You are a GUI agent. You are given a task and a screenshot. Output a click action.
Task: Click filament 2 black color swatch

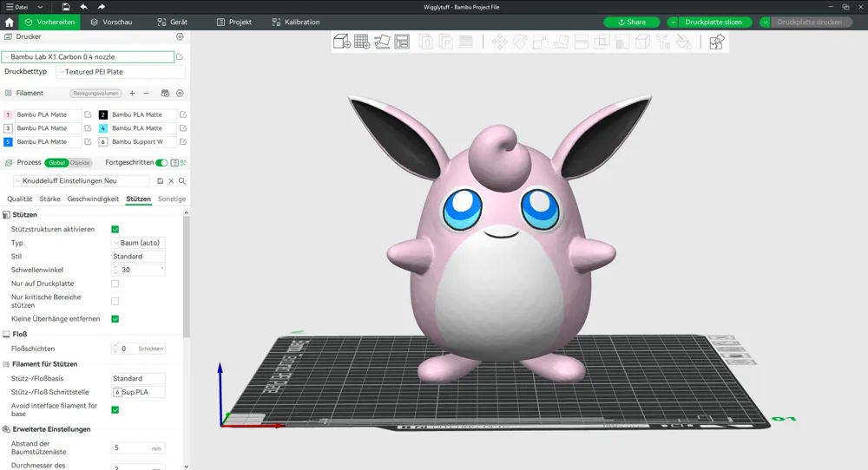coord(103,114)
